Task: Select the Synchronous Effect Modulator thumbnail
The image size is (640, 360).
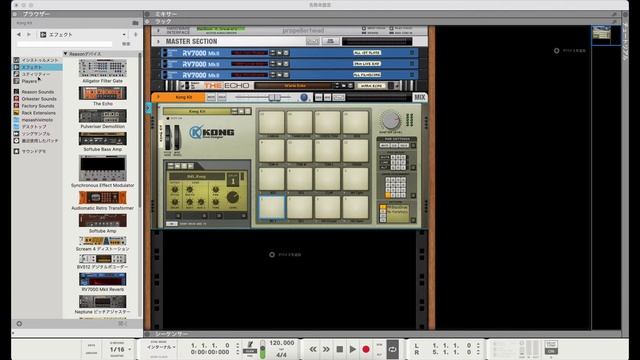Action: pos(102,168)
